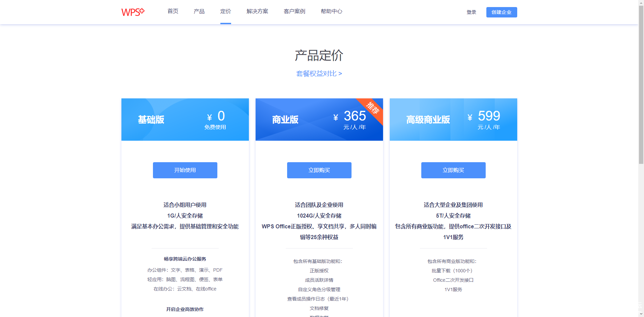Image resolution: width=644 pixels, height=317 pixels.
Task: Go to 客户案例 page
Action: (294, 11)
